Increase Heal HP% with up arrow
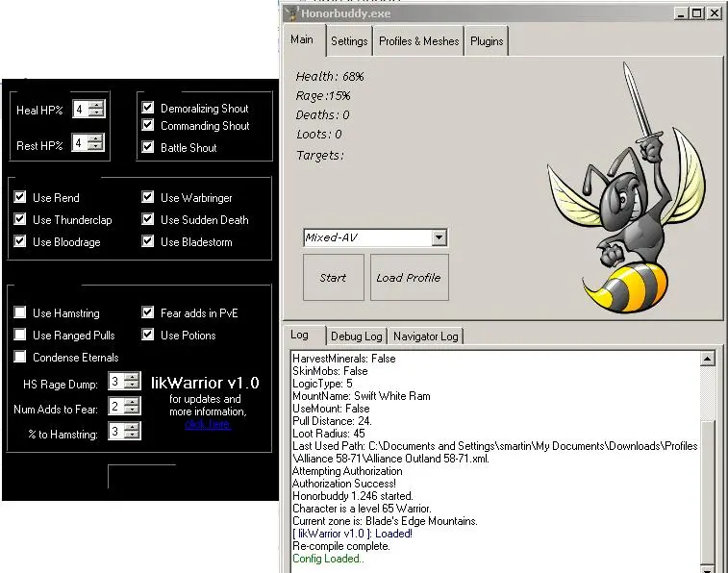 [96, 105]
